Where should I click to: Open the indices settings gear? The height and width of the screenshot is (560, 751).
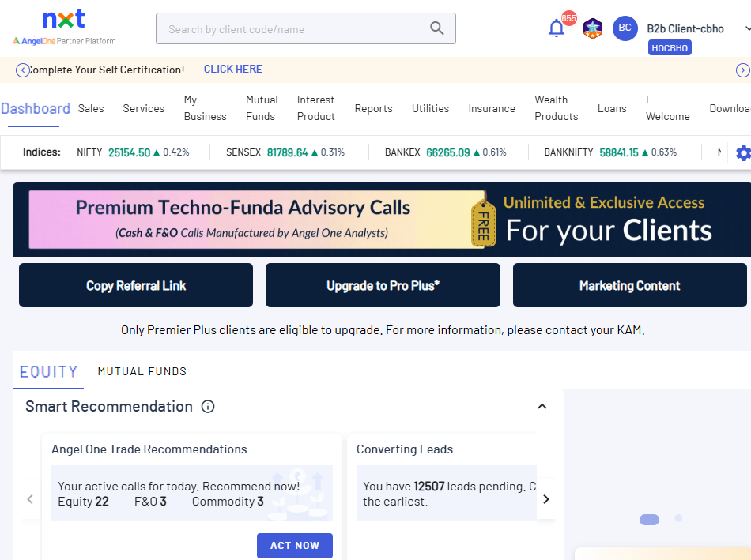tap(742, 153)
